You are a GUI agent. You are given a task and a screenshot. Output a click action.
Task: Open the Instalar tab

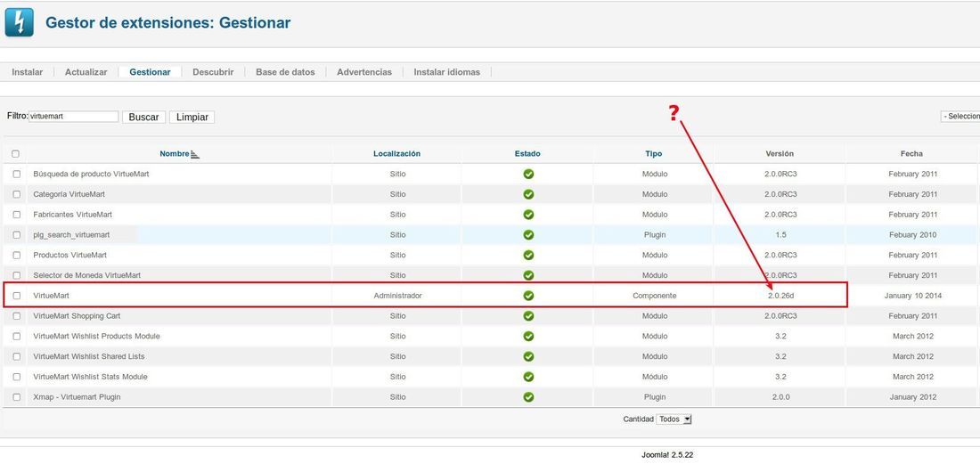28,72
